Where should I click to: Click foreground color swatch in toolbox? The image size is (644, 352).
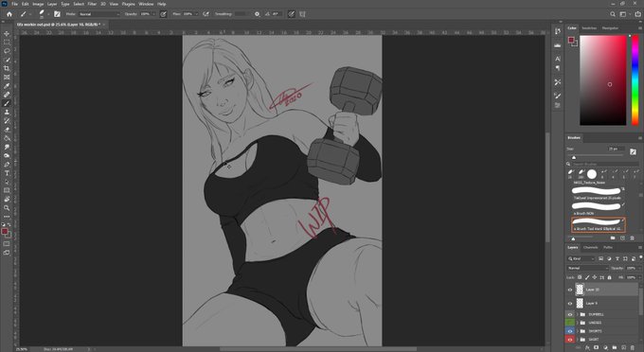tap(5, 232)
